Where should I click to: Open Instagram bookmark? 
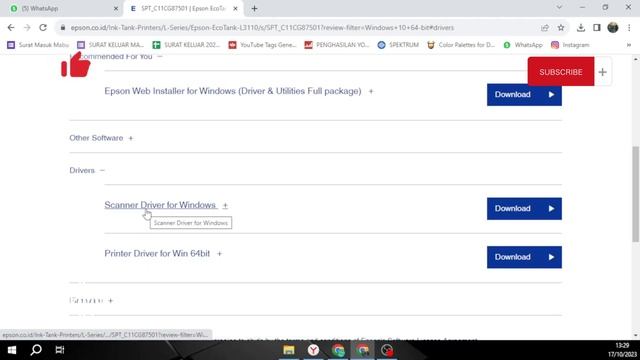point(570,45)
